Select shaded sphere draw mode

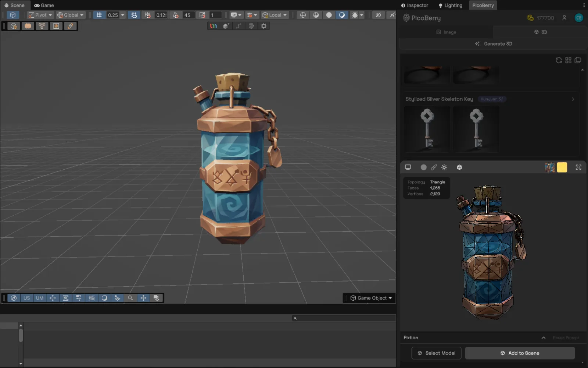point(342,15)
